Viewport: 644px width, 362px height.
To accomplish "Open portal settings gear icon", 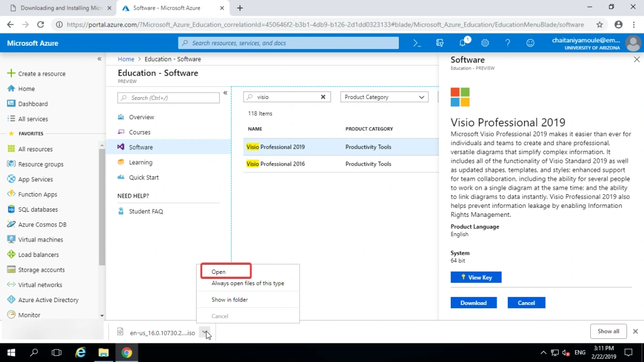I will coord(485,43).
